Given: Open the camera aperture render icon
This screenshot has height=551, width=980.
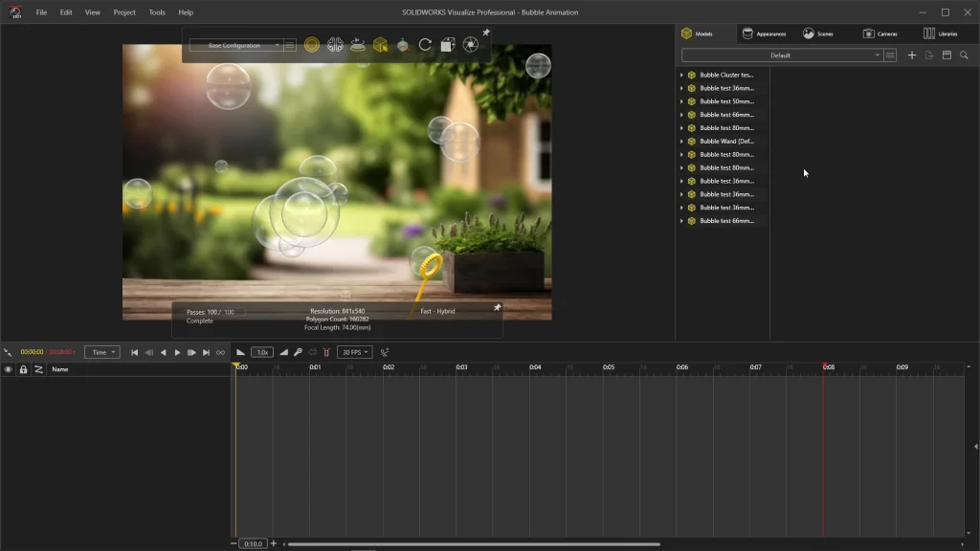Looking at the screenshot, I should [x=470, y=45].
